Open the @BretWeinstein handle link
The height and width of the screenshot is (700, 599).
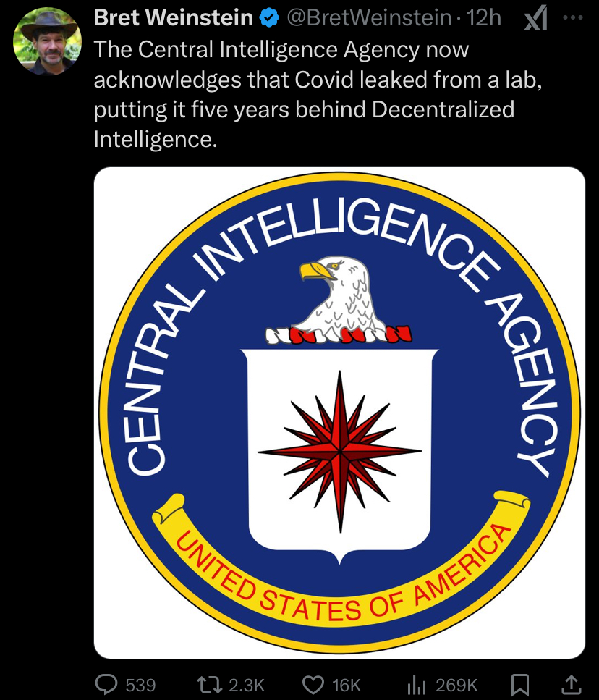(x=369, y=18)
